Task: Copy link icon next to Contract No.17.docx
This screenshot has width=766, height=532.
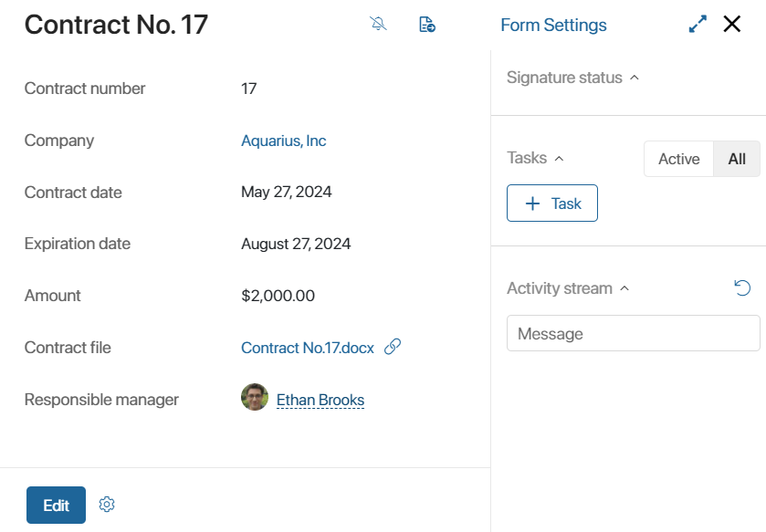Action: (x=393, y=347)
